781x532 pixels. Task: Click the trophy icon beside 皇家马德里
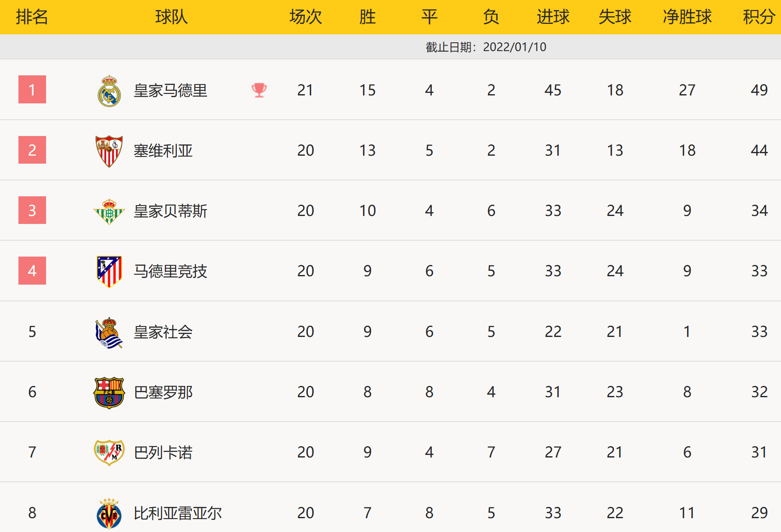(x=259, y=90)
